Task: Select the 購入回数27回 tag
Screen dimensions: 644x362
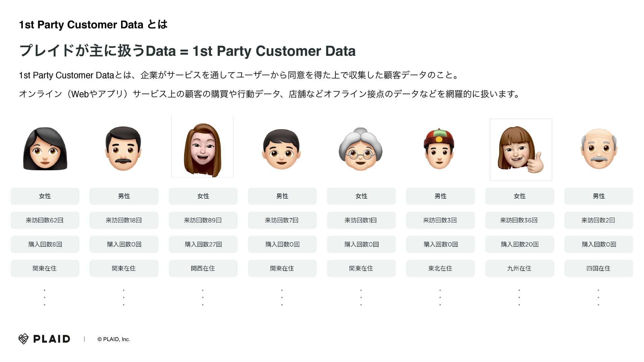Action: click(203, 244)
